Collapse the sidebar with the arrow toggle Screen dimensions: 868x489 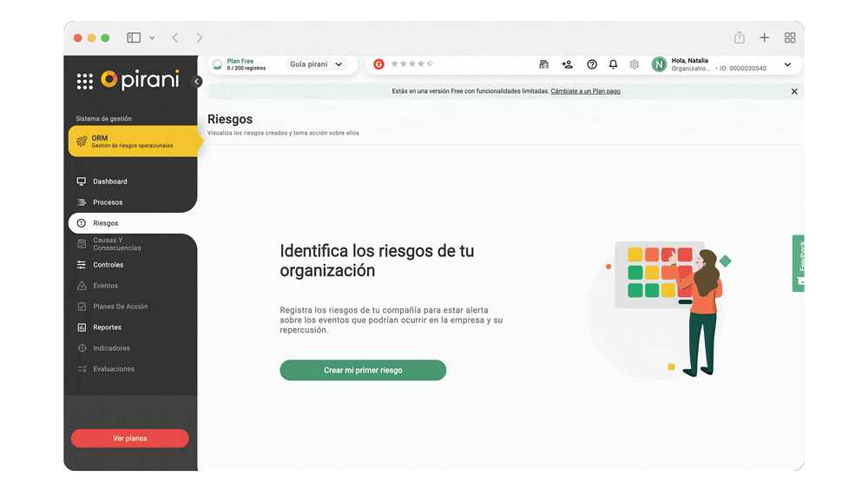point(197,82)
